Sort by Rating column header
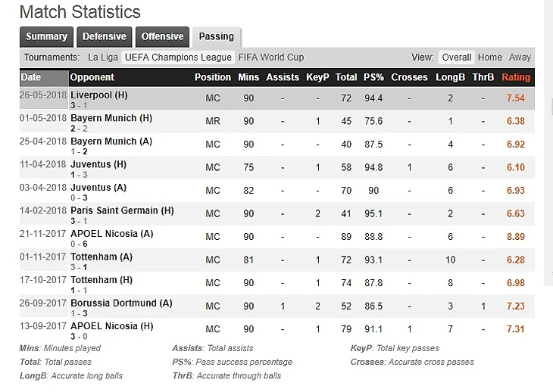Viewport: 553px width, 392px height. [x=516, y=77]
